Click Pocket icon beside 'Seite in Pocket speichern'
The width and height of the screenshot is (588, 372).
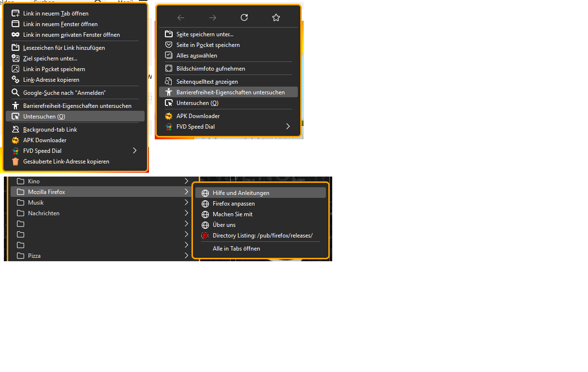coord(169,45)
